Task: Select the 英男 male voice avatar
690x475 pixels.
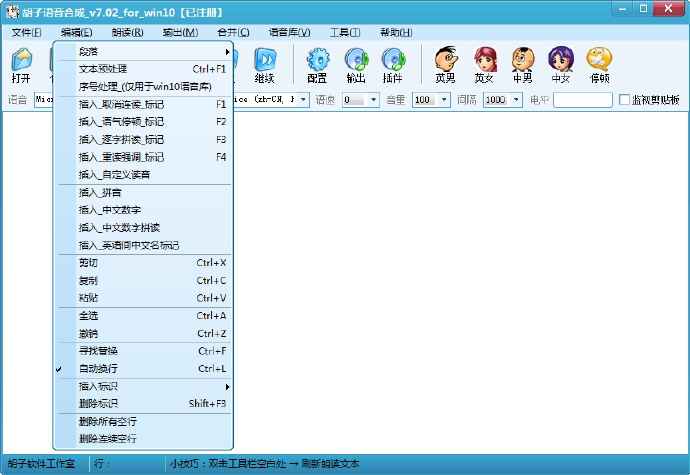Action: [446, 62]
